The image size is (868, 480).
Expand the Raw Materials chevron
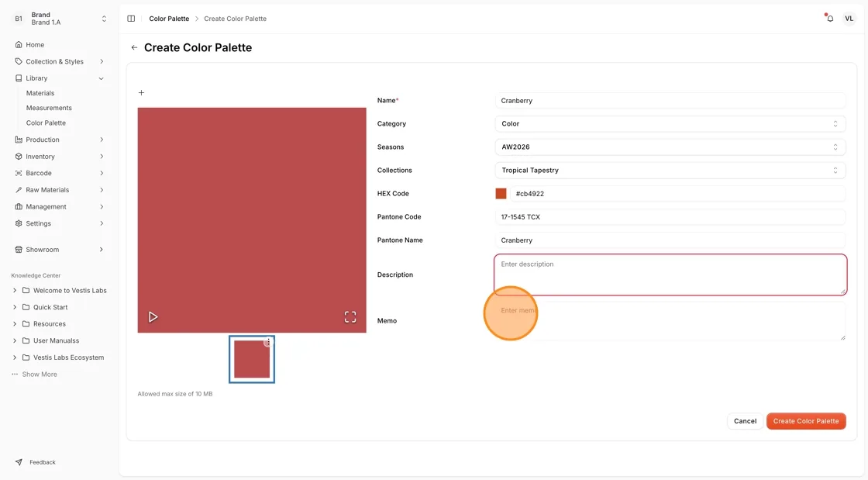point(102,190)
